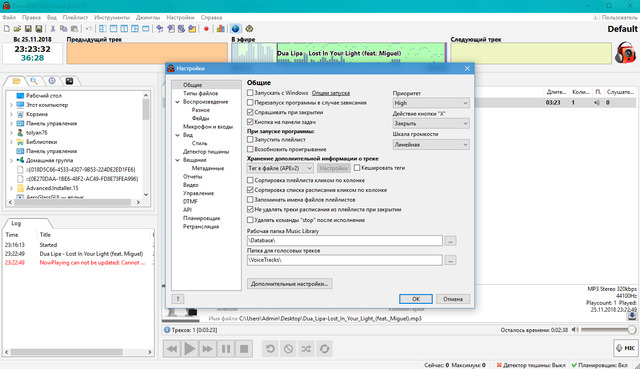Click the crossed-circle icon beside shuffle
640x369 pixels.
click(x=288, y=349)
